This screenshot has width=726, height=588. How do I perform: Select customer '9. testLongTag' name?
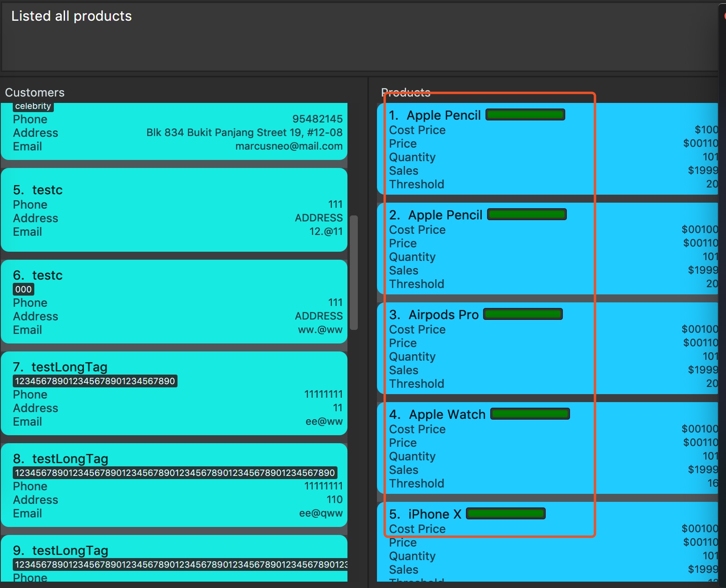pyautogui.click(x=61, y=551)
